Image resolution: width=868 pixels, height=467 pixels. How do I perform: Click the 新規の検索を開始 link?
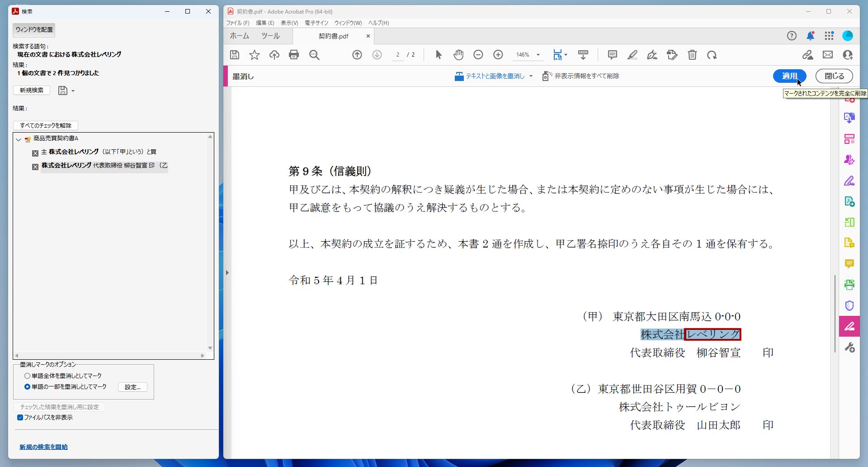click(43, 447)
